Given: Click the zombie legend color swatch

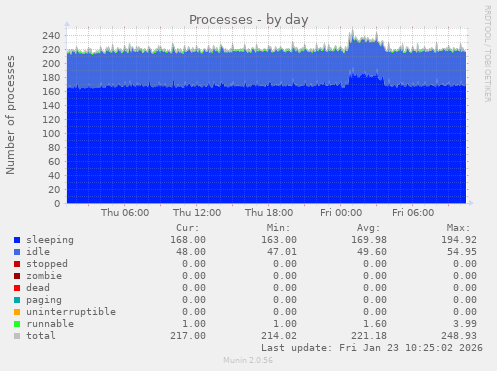Looking at the screenshot, I should pyautogui.click(x=17, y=276).
